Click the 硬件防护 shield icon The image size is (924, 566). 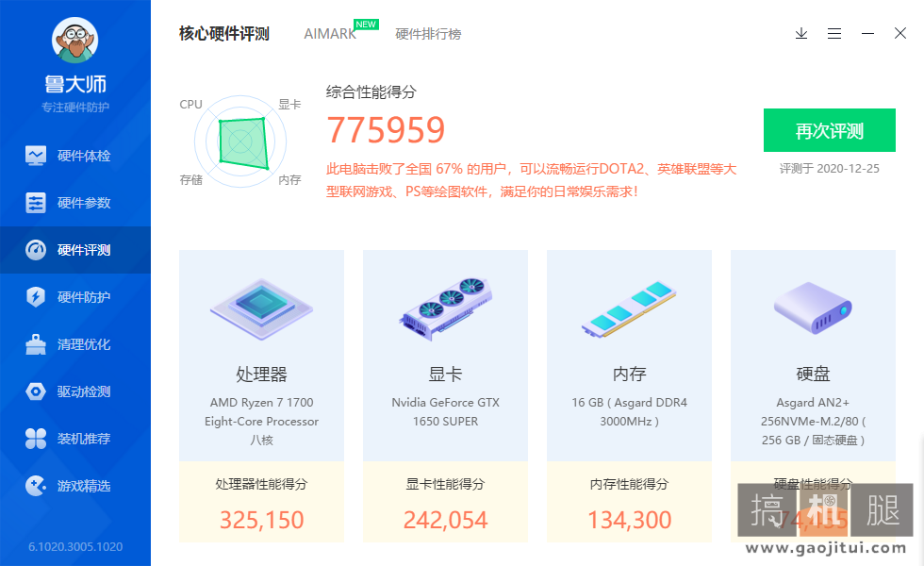pos(36,297)
